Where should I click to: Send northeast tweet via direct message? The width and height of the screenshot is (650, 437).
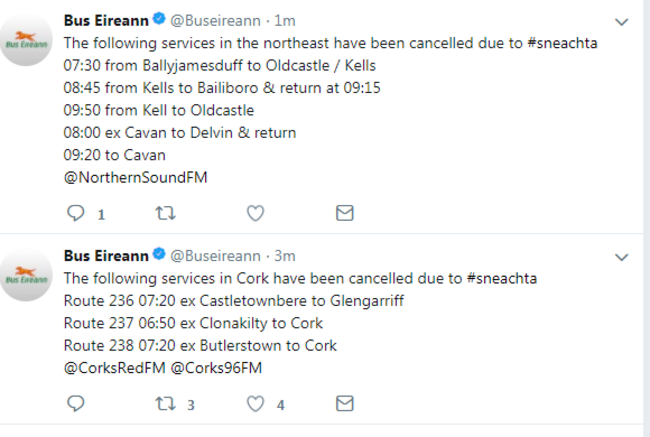point(344,213)
